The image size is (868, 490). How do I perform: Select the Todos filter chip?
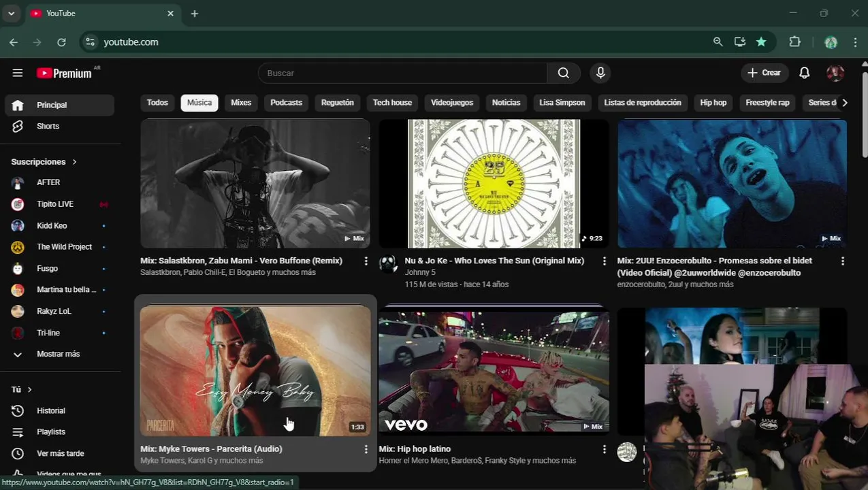(x=157, y=103)
